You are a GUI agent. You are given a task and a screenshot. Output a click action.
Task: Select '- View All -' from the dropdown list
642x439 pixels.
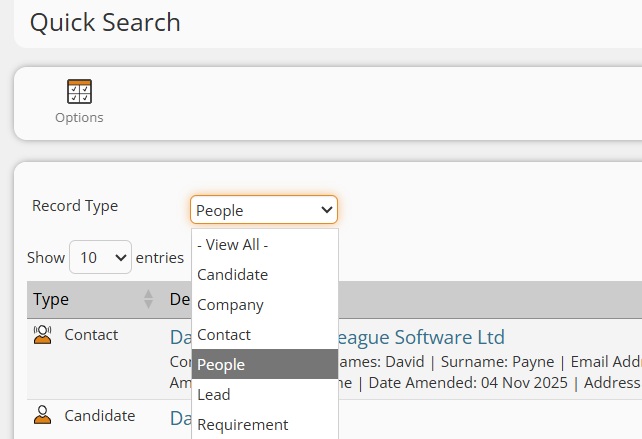[233, 244]
